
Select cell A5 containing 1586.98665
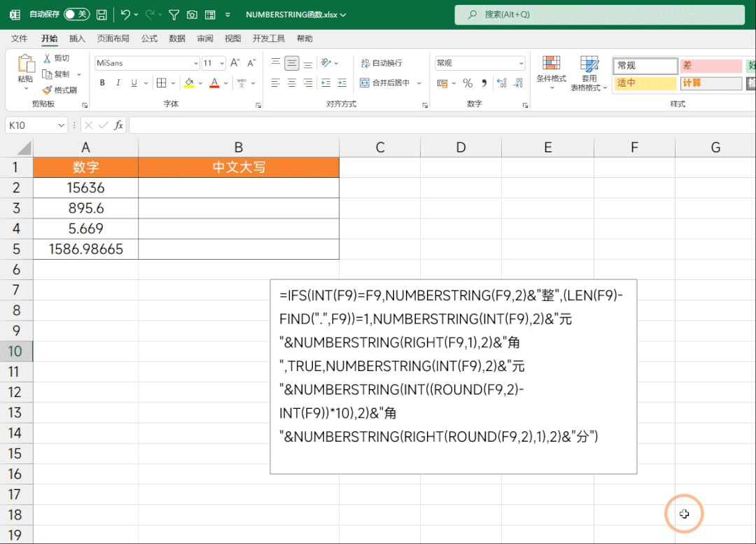(86, 249)
